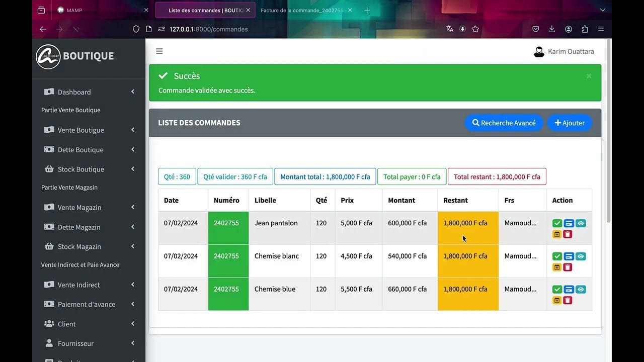
Task: Click the Ajouter button
Action: (x=569, y=122)
